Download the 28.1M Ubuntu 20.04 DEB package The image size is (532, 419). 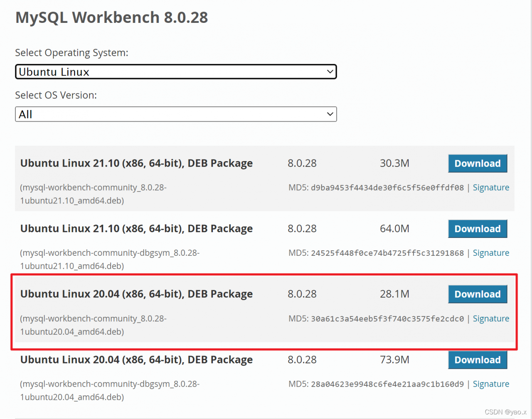[478, 294]
